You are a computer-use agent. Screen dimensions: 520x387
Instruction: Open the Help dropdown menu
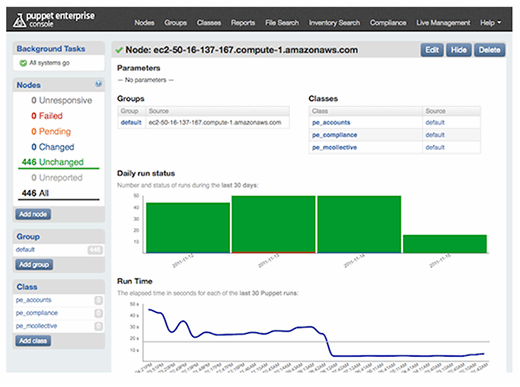[490, 23]
